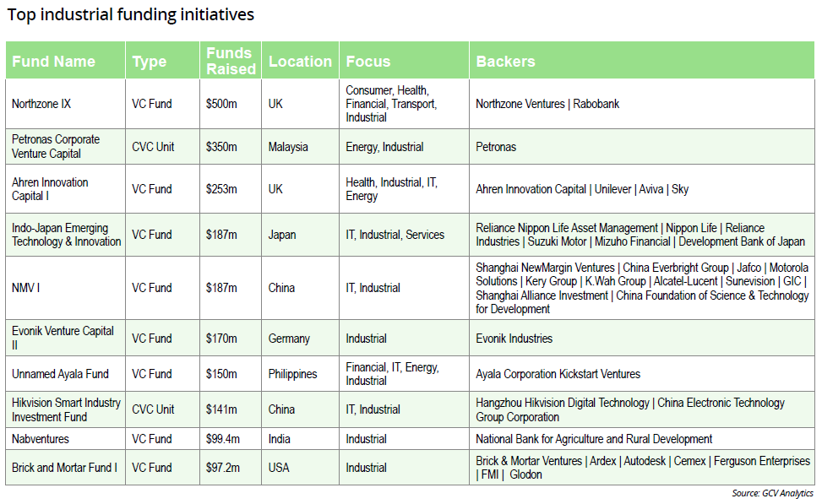Click Ahren Innovation Capital I cell
This screenshot has height=504, width=822.
click(x=50, y=189)
